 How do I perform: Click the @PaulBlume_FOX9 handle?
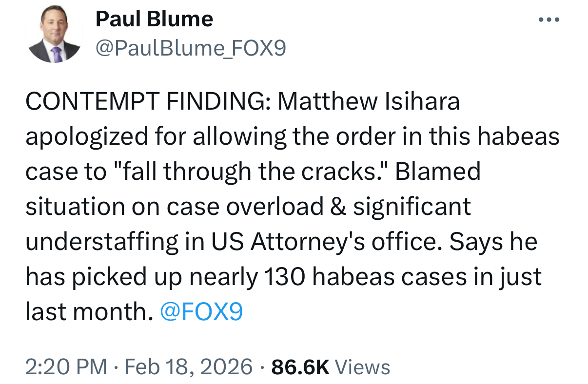191,48
